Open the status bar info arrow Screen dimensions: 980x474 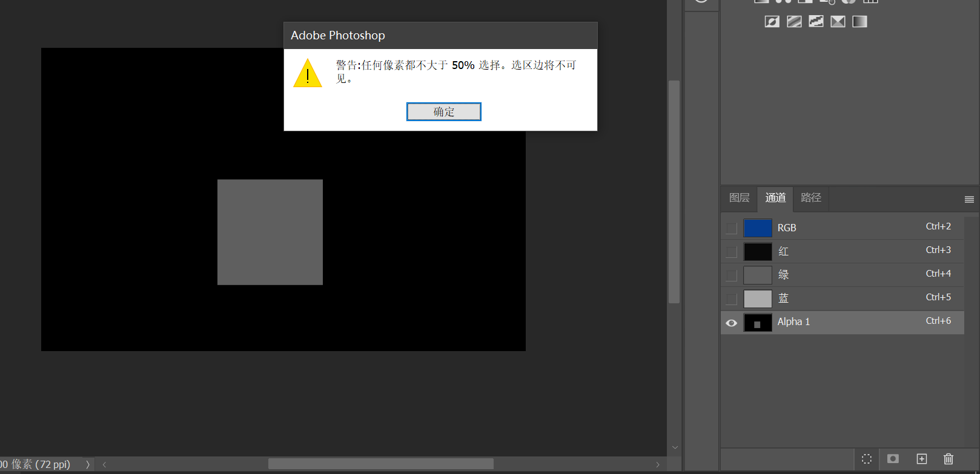click(x=88, y=464)
